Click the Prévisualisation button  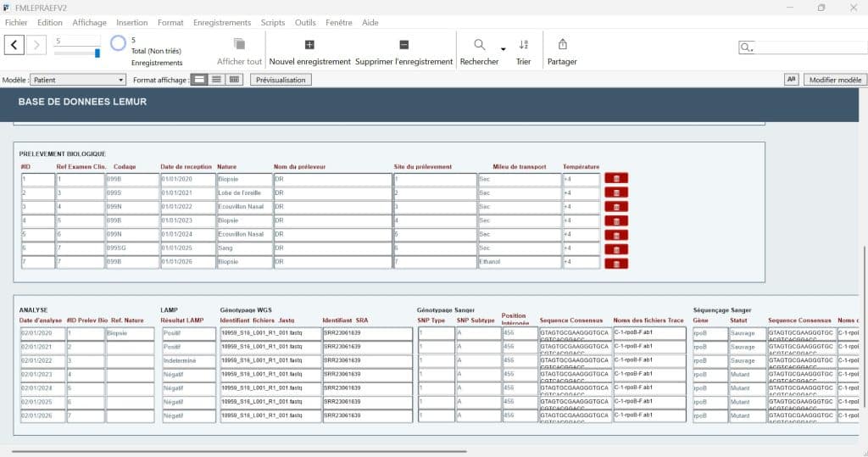(281, 80)
